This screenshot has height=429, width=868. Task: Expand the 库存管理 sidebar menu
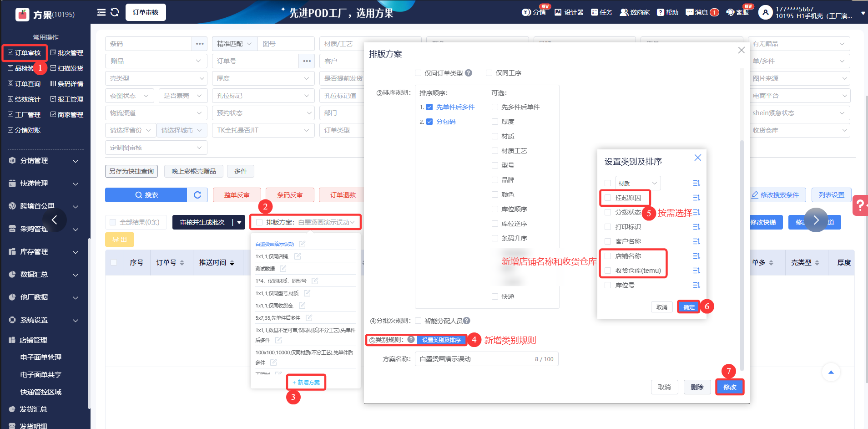tap(44, 252)
